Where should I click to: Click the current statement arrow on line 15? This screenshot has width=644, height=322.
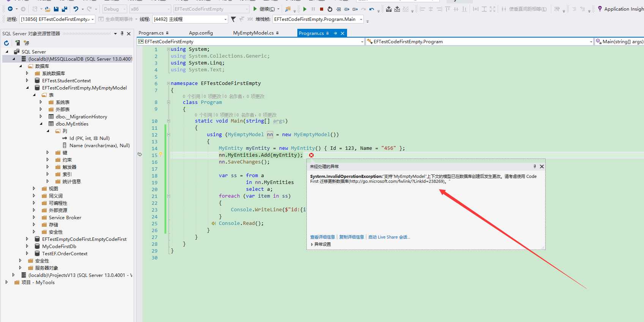(139, 154)
